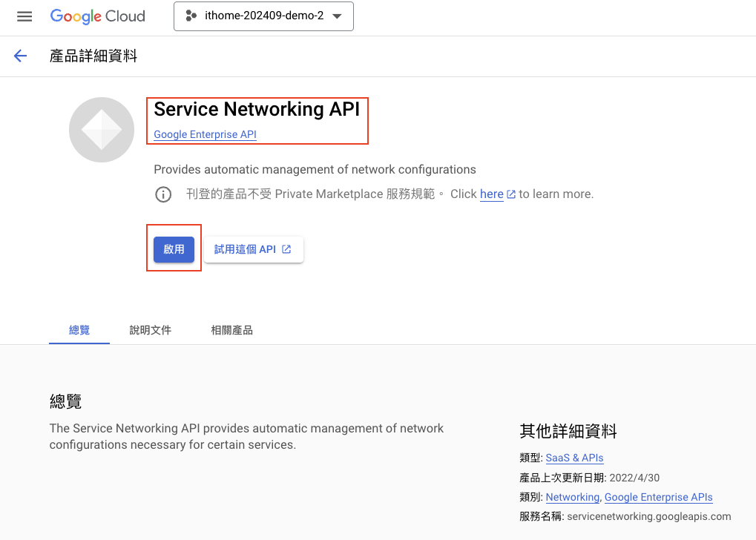Open the Google Enterprise APIs category link
Screen dimensions: 756x540
pyautogui.click(x=658, y=497)
